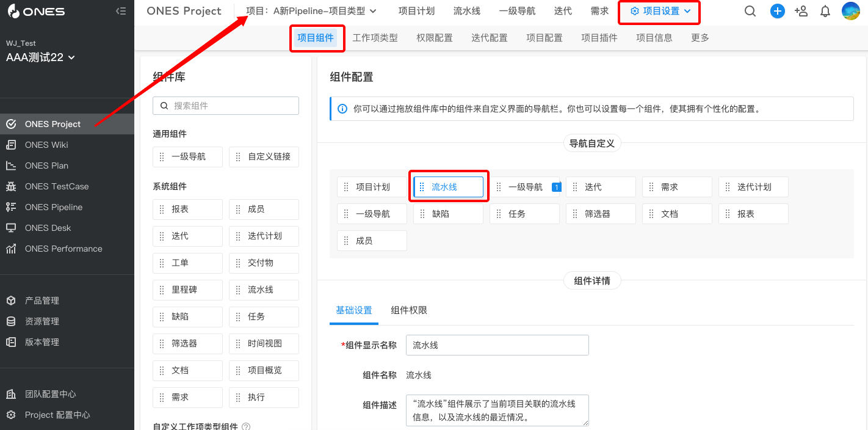Open ONES Performance in sidebar

[67, 249]
